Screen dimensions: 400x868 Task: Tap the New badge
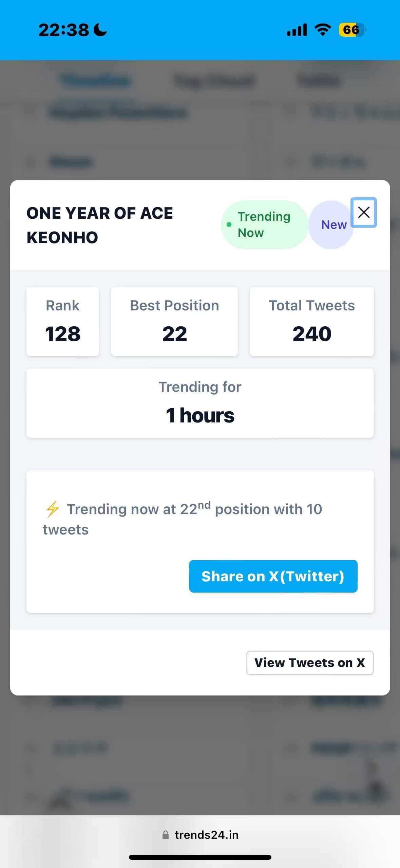click(x=331, y=224)
